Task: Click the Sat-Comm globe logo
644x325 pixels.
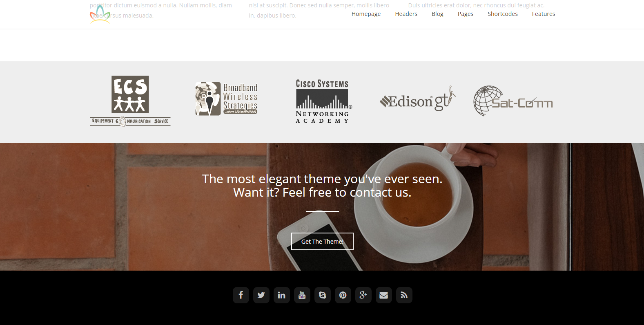Action: pos(513,101)
